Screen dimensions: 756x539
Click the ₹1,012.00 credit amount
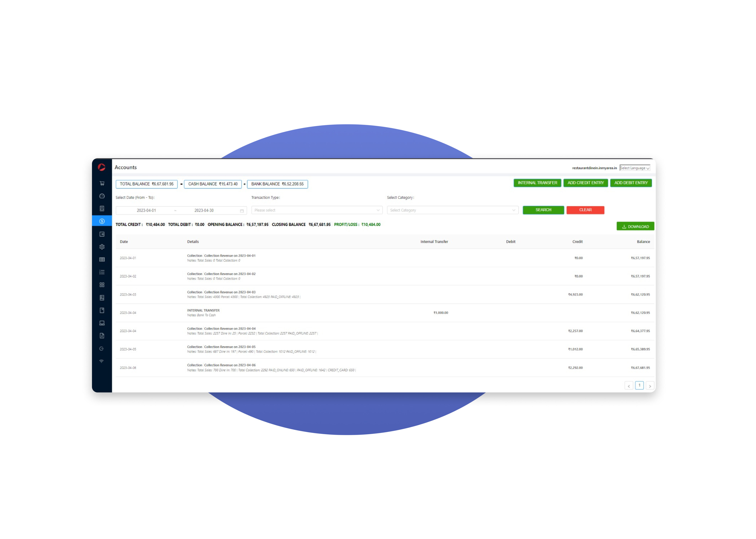(575, 349)
